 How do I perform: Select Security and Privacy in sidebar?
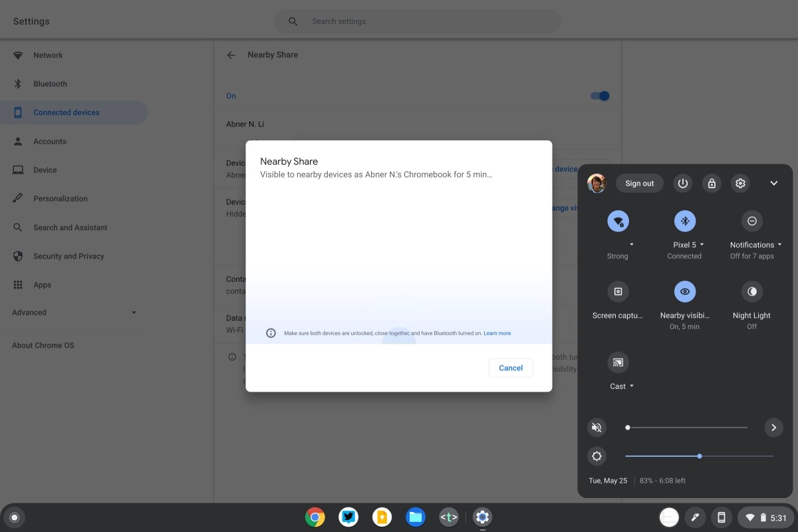click(x=68, y=256)
